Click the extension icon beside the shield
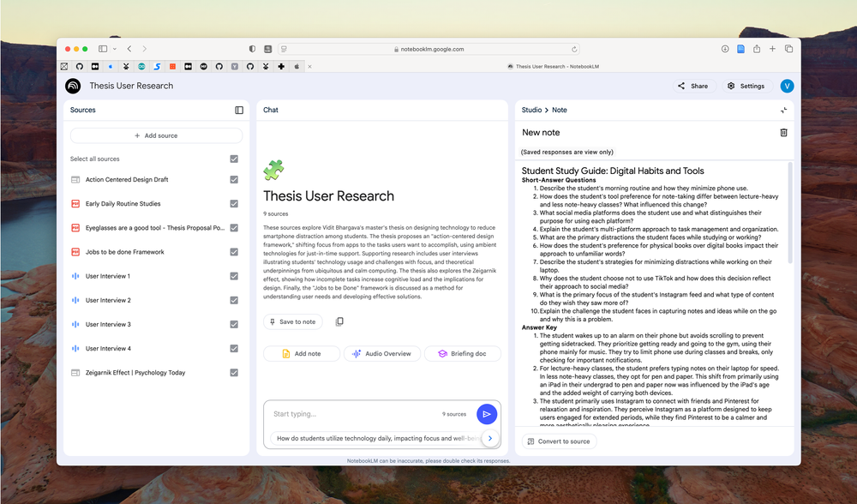857x504 pixels. coord(267,49)
